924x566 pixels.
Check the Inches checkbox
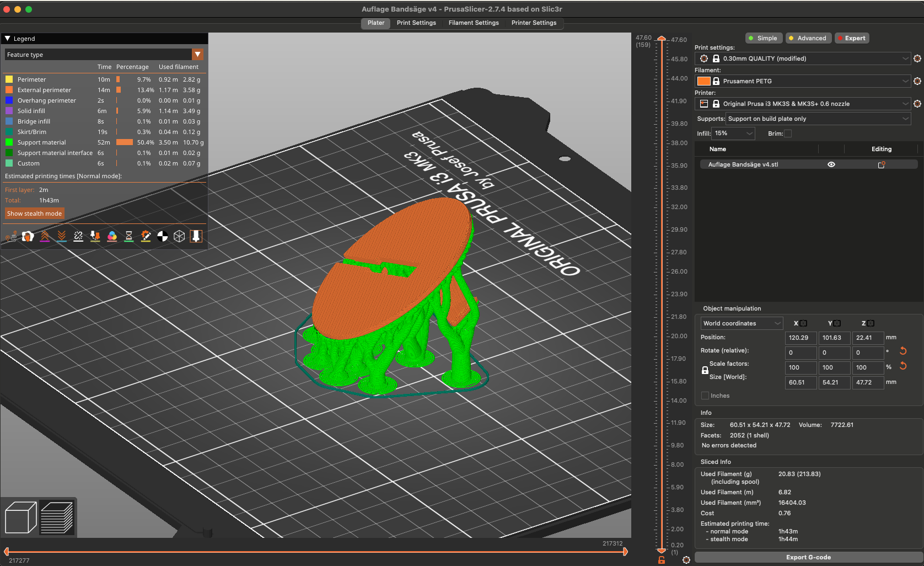(705, 396)
